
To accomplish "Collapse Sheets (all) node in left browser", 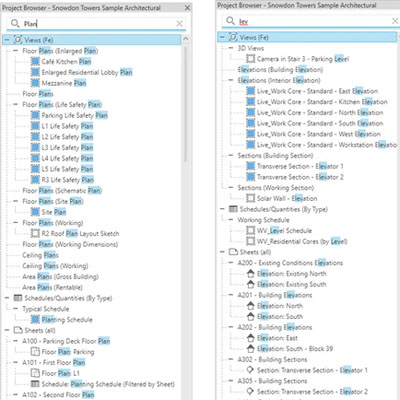I will click(7, 330).
